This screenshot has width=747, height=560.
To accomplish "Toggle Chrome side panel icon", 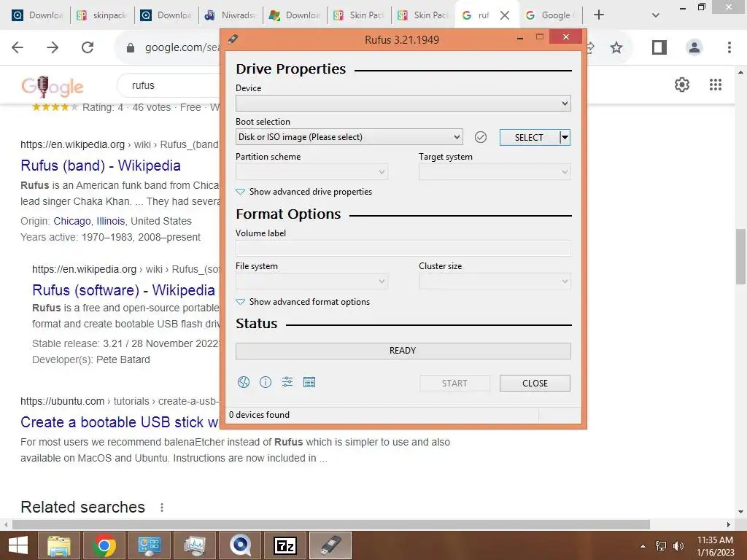I will pos(659,47).
